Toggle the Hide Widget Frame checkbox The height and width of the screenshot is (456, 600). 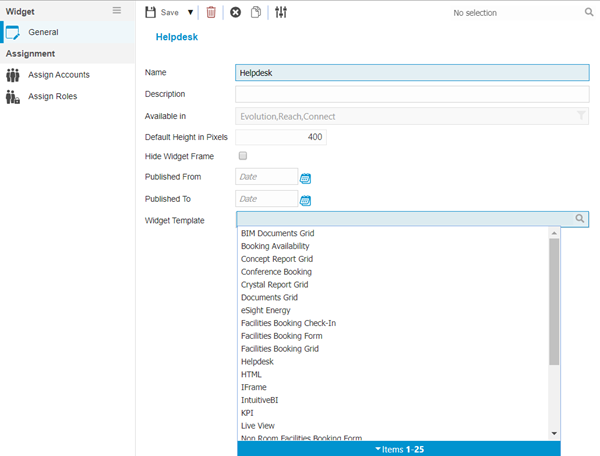point(243,156)
